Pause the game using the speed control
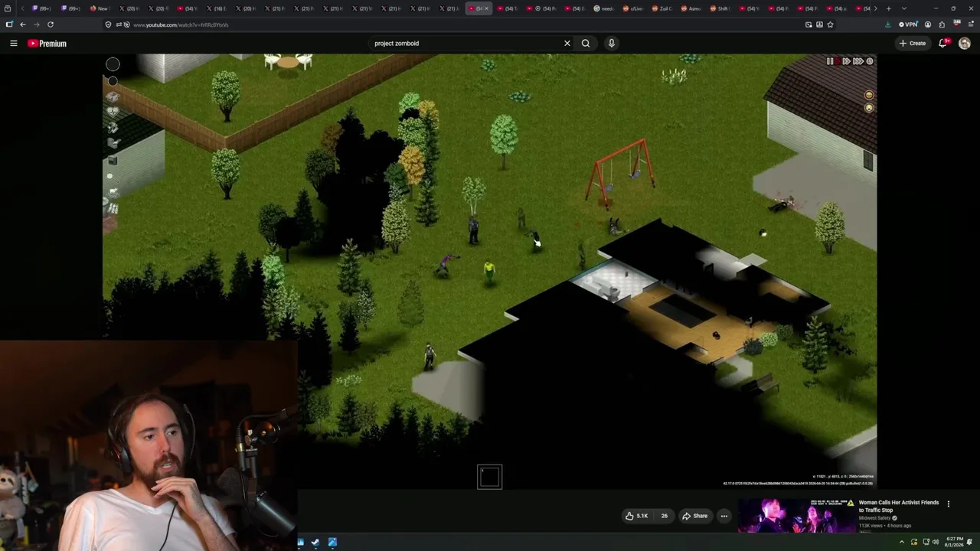This screenshot has width=980, height=551. pos(830,61)
